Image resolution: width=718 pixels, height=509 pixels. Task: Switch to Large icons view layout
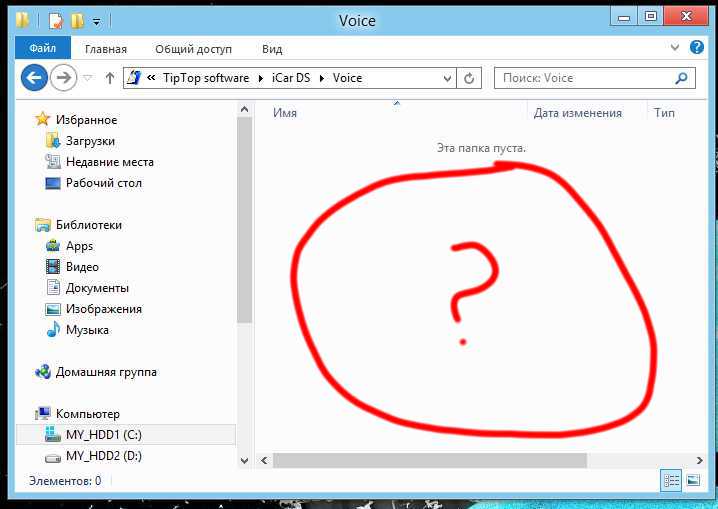click(x=693, y=481)
